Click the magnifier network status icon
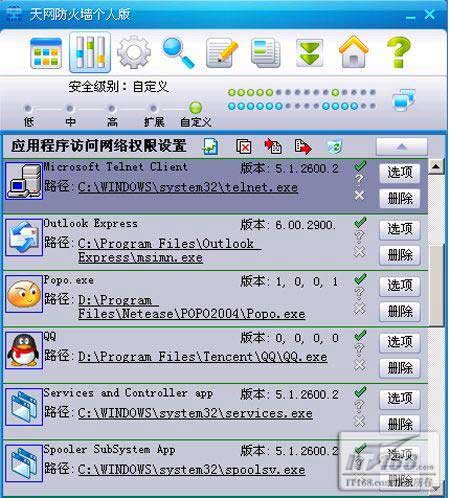 pos(178,53)
